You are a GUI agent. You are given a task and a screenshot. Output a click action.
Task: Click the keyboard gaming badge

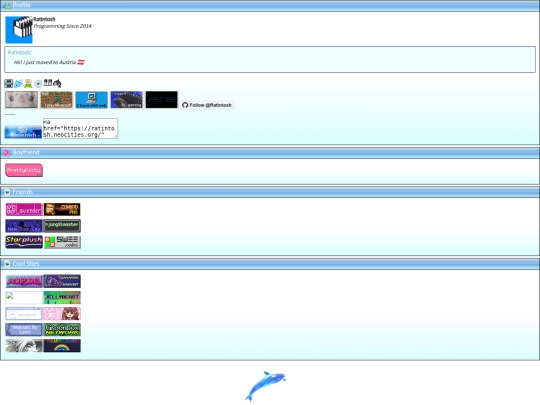pyautogui.click(x=126, y=100)
